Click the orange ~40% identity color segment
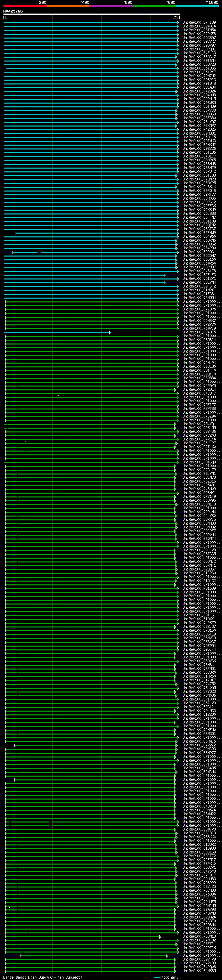The image size is (222, 980). (68, 6)
